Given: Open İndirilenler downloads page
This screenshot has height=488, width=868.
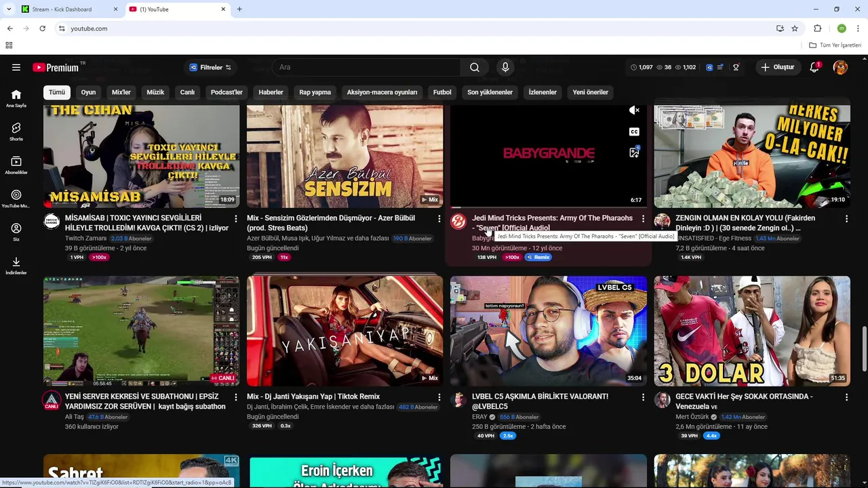Looking at the screenshot, I should (16, 265).
